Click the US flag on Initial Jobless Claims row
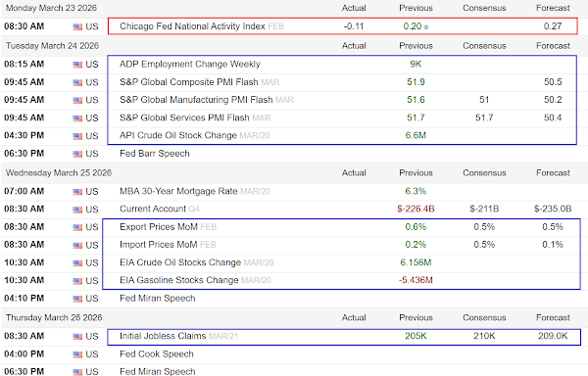The height and width of the screenshot is (376, 588). click(77, 336)
